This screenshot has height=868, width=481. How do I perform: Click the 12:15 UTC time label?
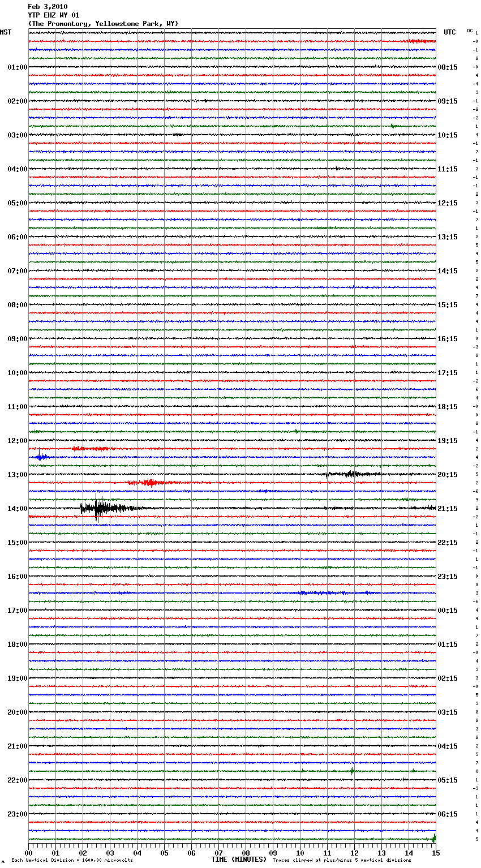pyautogui.click(x=448, y=203)
